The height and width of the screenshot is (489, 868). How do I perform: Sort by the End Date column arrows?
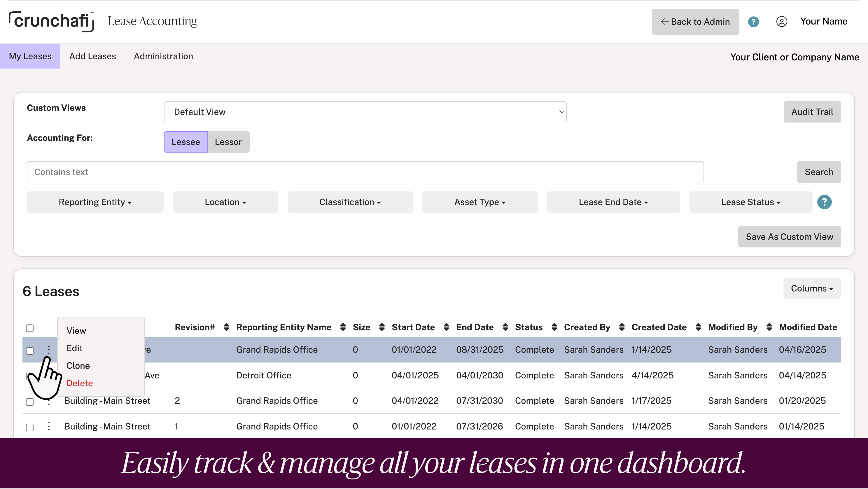(505, 327)
